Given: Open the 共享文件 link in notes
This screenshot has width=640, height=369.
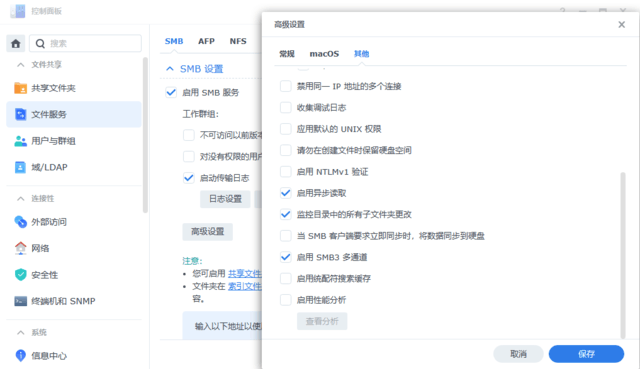Looking at the screenshot, I should click(244, 273).
